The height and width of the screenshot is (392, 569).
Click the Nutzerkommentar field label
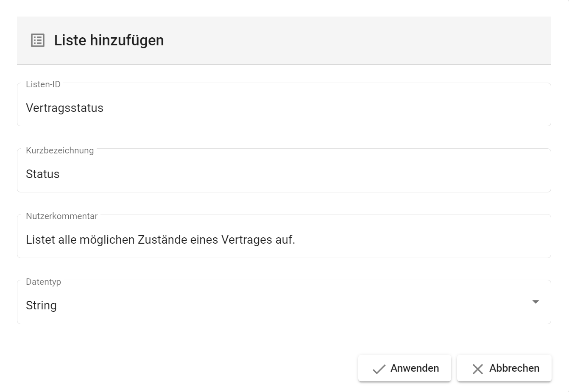(x=61, y=216)
